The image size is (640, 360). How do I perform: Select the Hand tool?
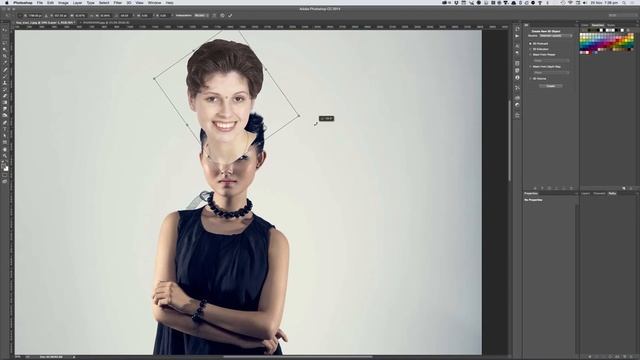click(5, 149)
